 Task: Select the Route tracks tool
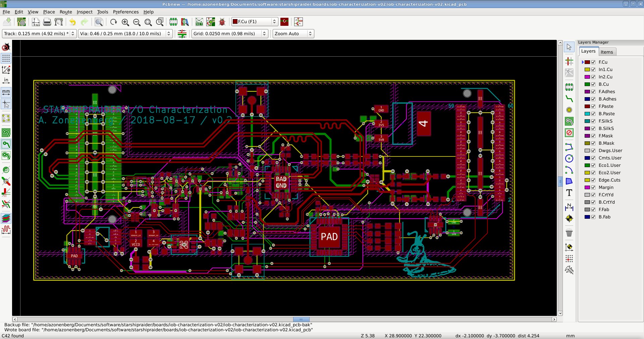[x=569, y=99]
